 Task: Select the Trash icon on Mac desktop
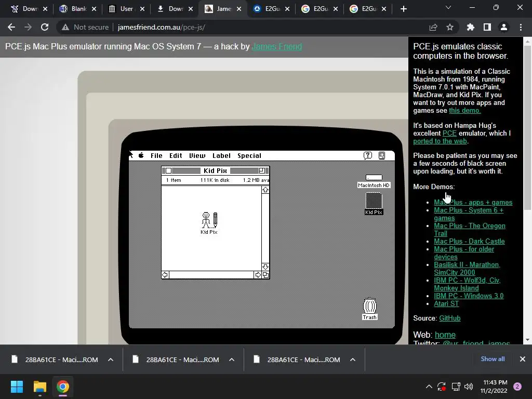pyautogui.click(x=369, y=309)
